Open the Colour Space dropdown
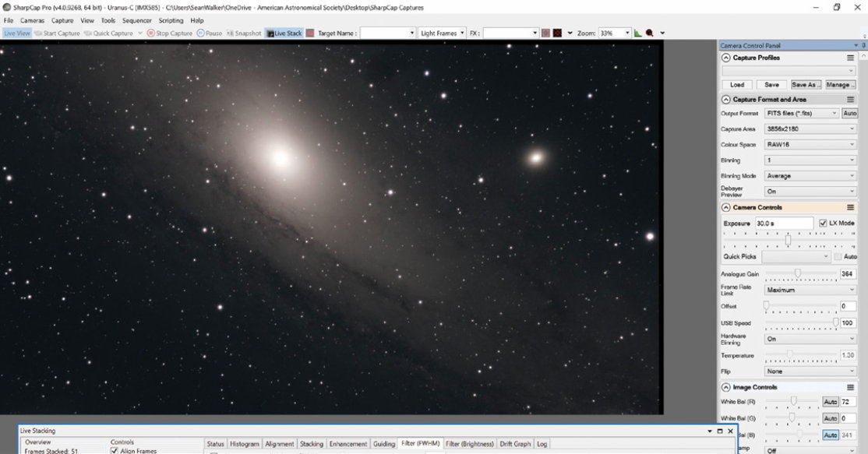 [x=810, y=144]
